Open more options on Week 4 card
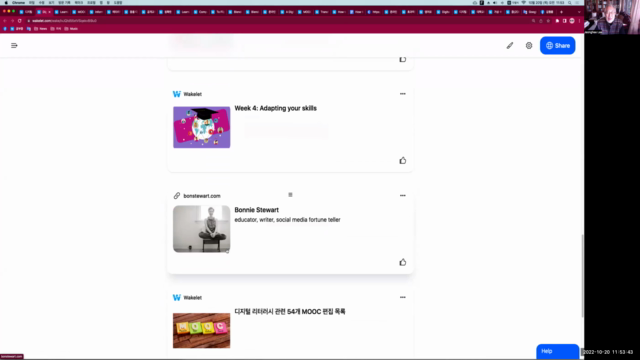Image resolution: width=640 pixels, height=360 pixels. pyautogui.click(x=402, y=94)
